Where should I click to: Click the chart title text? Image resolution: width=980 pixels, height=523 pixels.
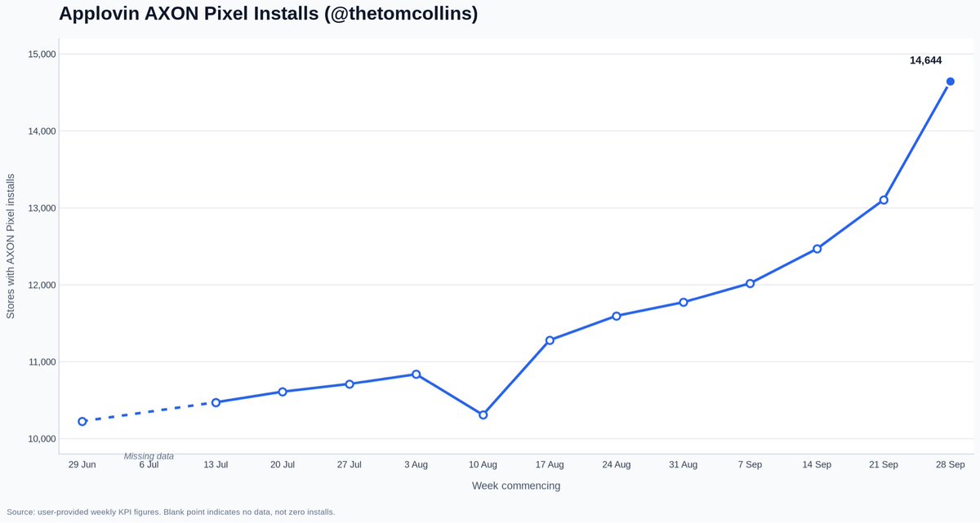269,13
